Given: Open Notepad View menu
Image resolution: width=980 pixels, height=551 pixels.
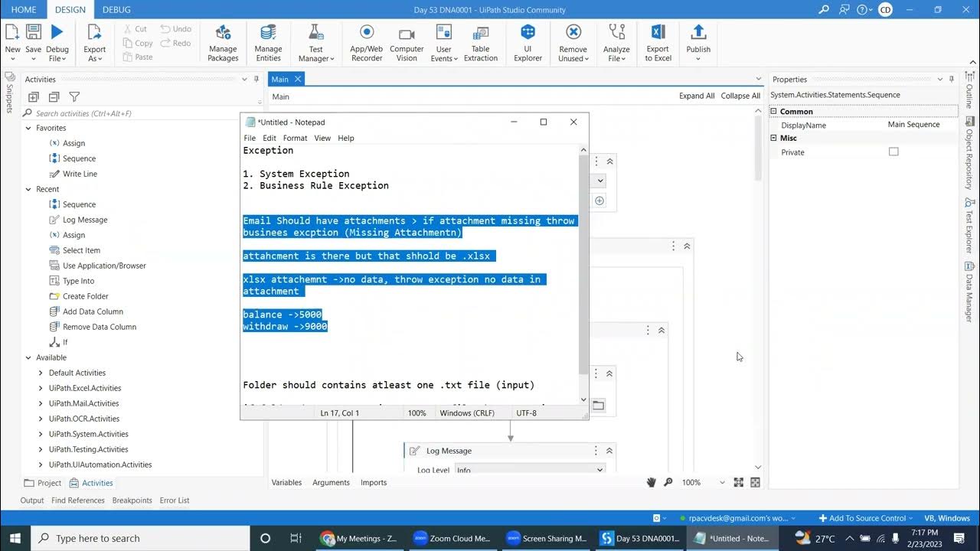Looking at the screenshot, I should [x=322, y=138].
